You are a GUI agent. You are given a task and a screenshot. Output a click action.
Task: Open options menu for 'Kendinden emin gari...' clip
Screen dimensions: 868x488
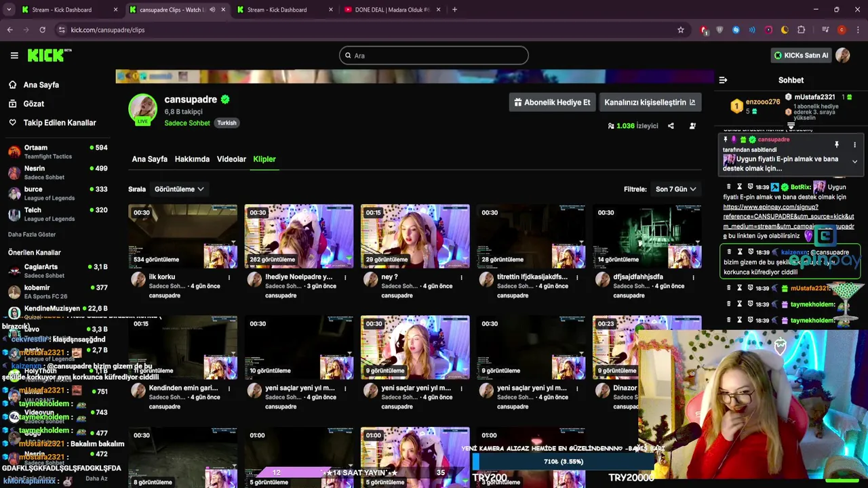pos(229,388)
